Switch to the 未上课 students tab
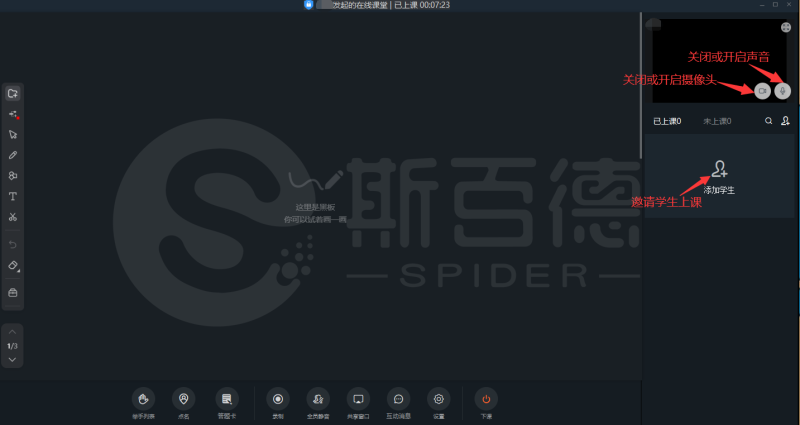 pyautogui.click(x=716, y=121)
